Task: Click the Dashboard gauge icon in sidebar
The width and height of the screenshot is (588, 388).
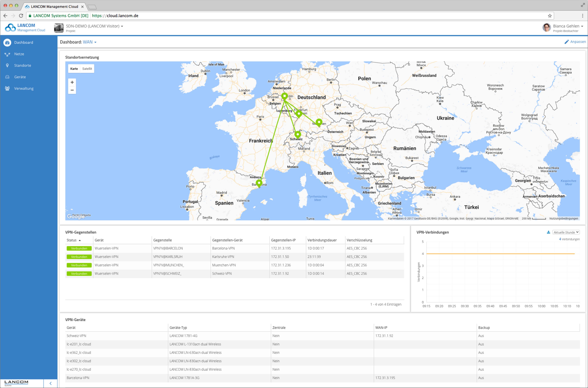Action: [7, 43]
